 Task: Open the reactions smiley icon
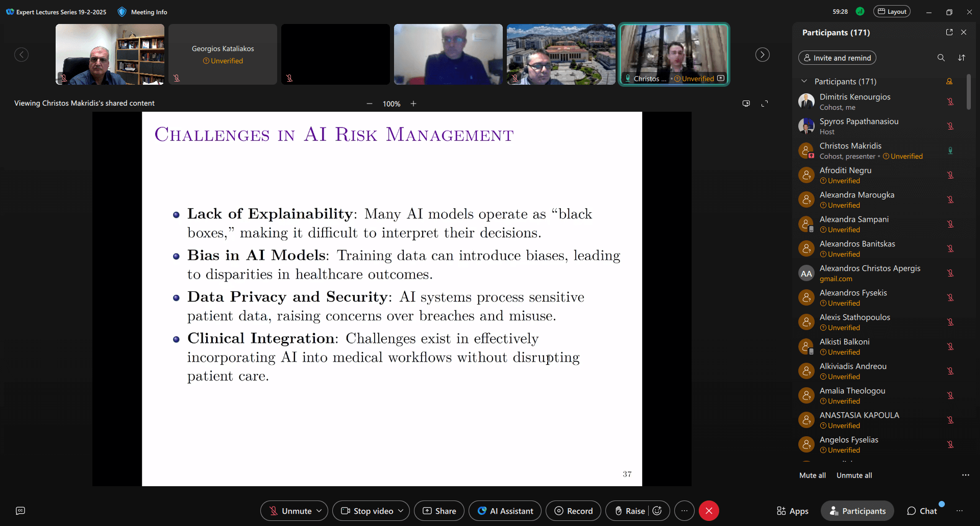tap(657, 511)
